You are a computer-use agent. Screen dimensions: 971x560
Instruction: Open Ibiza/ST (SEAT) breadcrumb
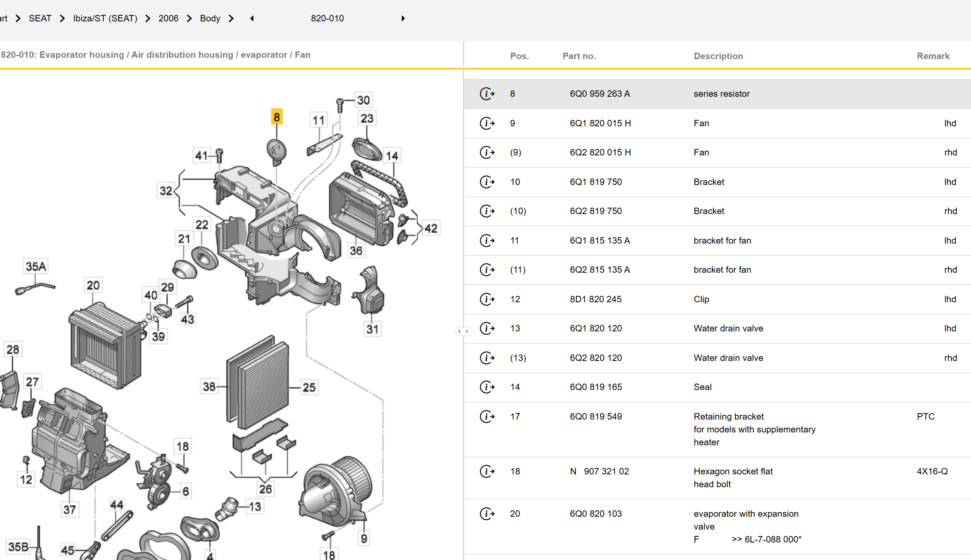pyautogui.click(x=105, y=18)
